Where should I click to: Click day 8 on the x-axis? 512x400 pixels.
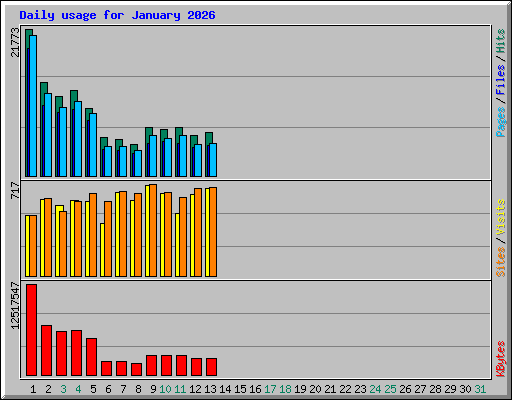[x=138, y=389]
